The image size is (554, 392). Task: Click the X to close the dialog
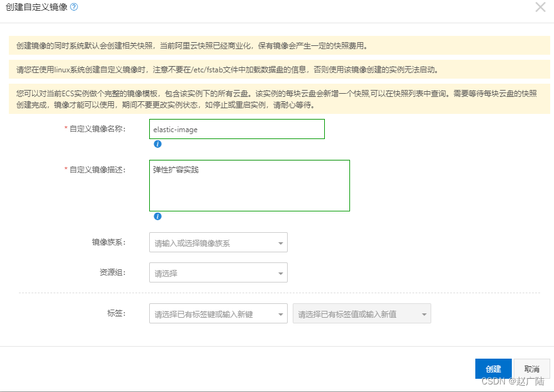(540, 8)
